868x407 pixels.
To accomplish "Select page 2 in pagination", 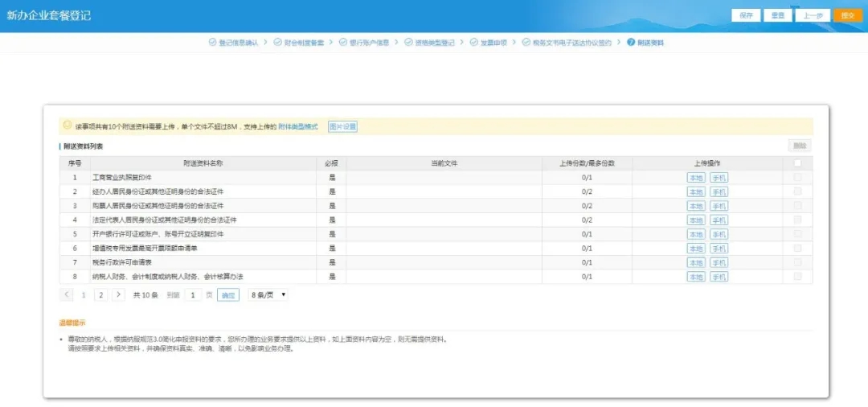I will pos(100,295).
